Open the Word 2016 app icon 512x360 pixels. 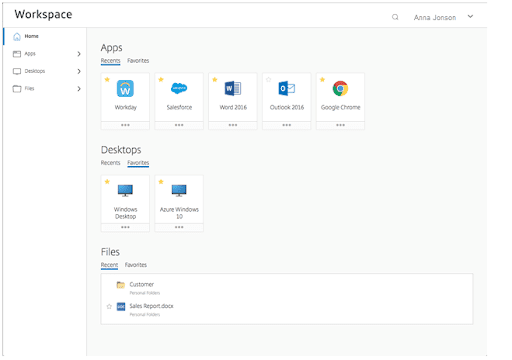tap(233, 88)
